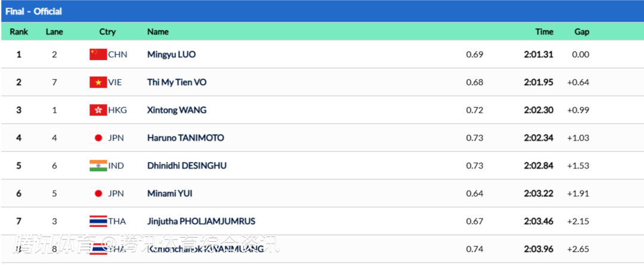Screen dimensions: 644x265
Task: Open Mingyu LUO athlete name
Action: pos(171,54)
